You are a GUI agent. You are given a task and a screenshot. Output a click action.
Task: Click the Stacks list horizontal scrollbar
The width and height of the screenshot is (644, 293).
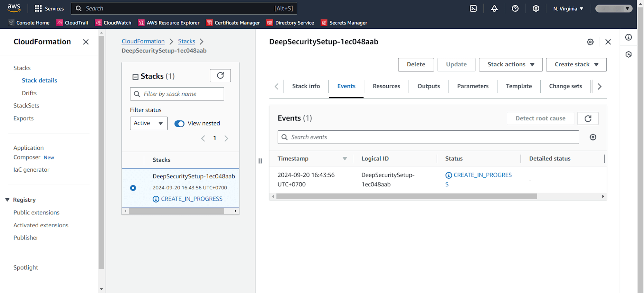(176, 211)
